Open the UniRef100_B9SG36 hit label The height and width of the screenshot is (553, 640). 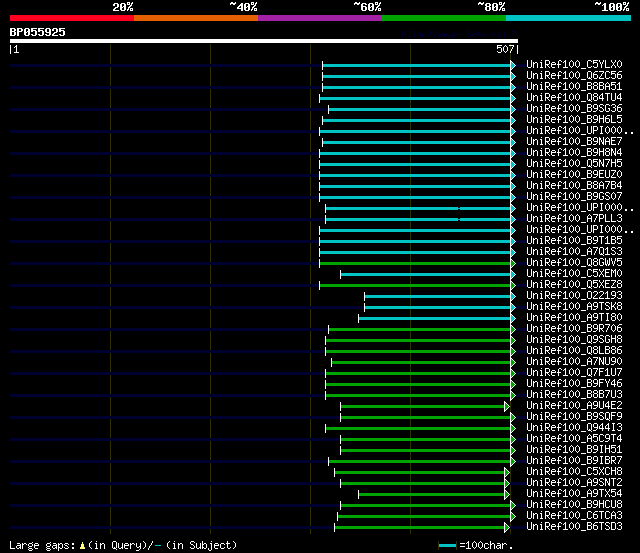[574, 109]
